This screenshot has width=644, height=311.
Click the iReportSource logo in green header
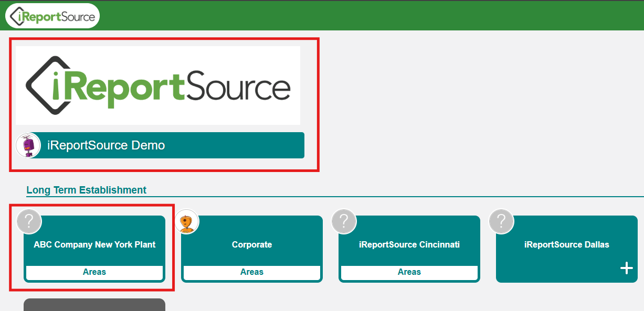tap(52, 16)
